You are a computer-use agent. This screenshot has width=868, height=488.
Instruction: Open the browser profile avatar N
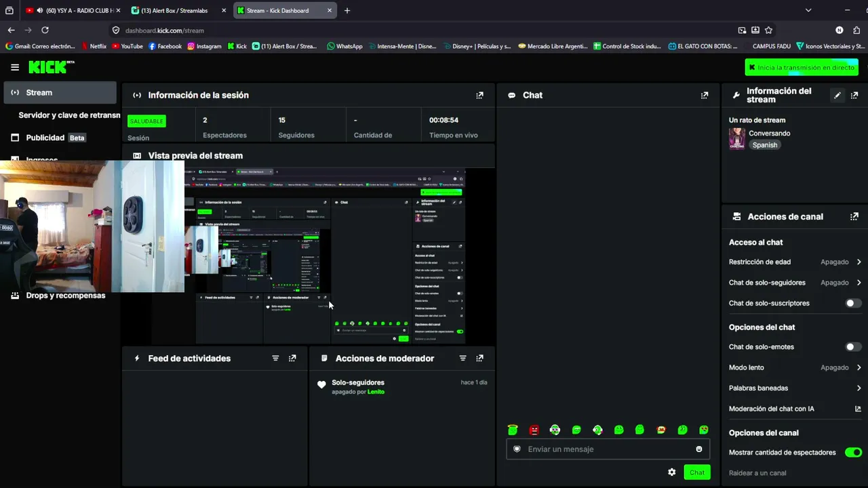840,30
